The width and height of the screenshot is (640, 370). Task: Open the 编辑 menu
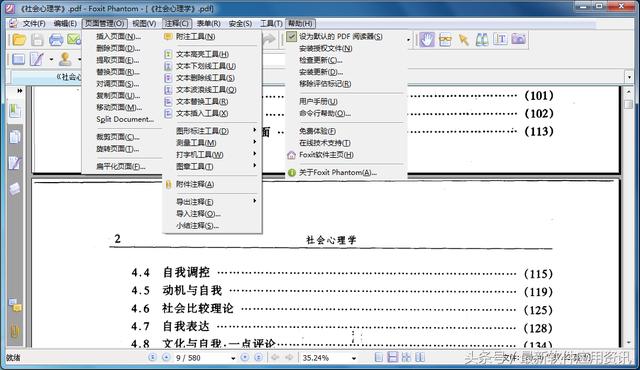coord(65,24)
